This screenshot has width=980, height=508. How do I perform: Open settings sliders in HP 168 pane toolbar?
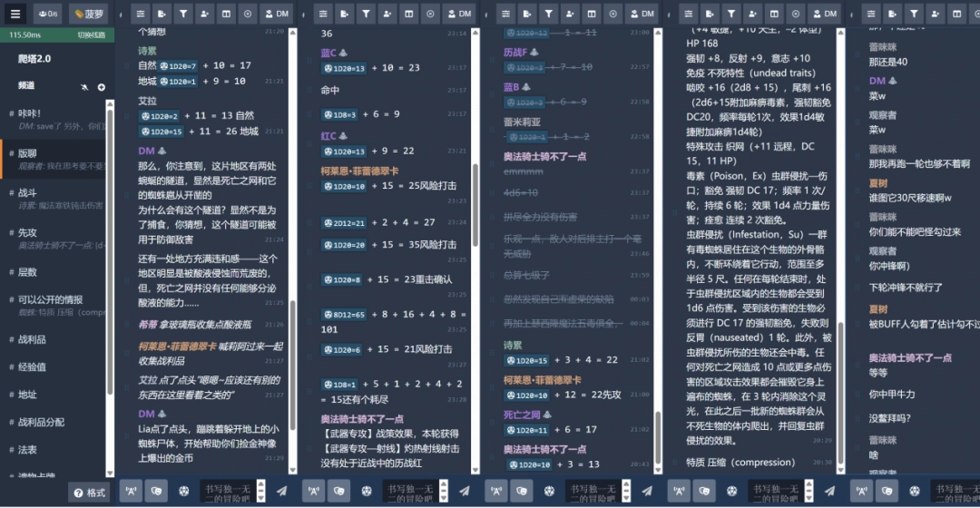pyautogui.click(x=688, y=14)
